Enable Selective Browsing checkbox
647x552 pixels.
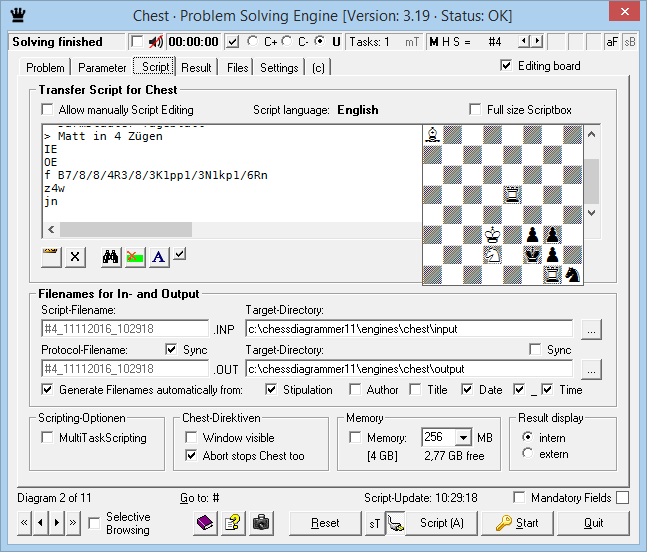point(94,523)
